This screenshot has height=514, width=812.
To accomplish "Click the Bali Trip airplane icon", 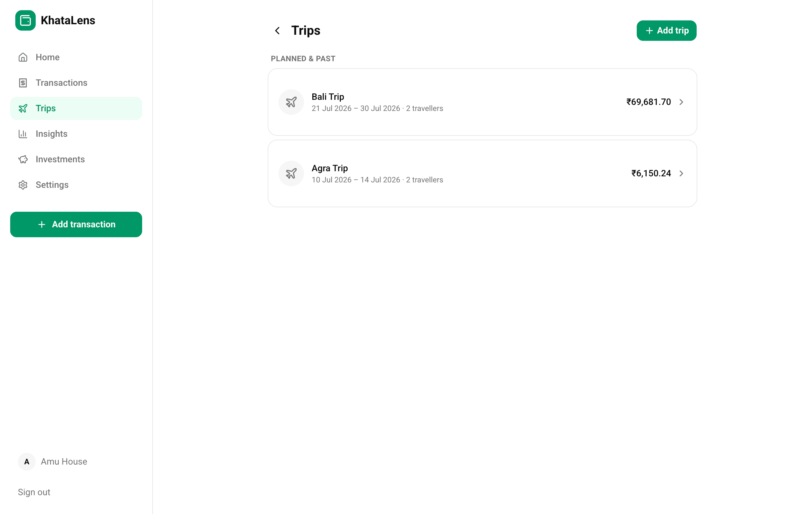I will click(291, 102).
